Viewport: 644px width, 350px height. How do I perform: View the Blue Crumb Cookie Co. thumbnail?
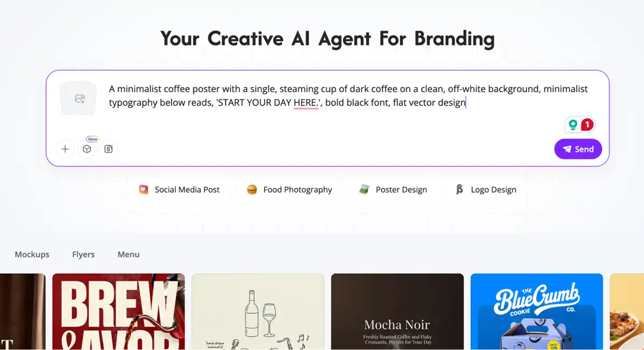point(537,312)
